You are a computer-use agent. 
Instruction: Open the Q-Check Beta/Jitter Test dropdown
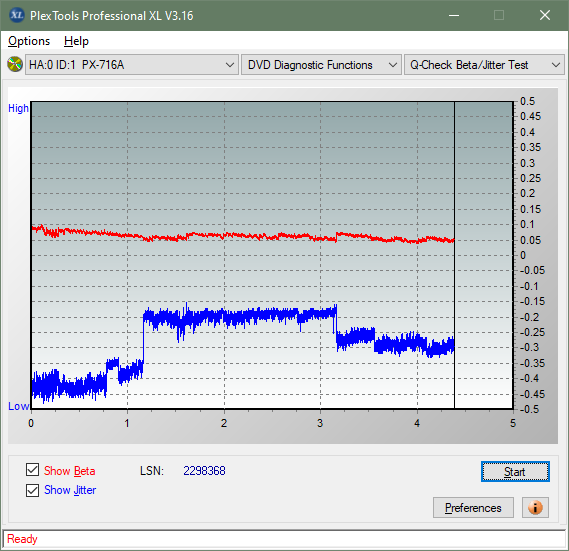(x=484, y=65)
